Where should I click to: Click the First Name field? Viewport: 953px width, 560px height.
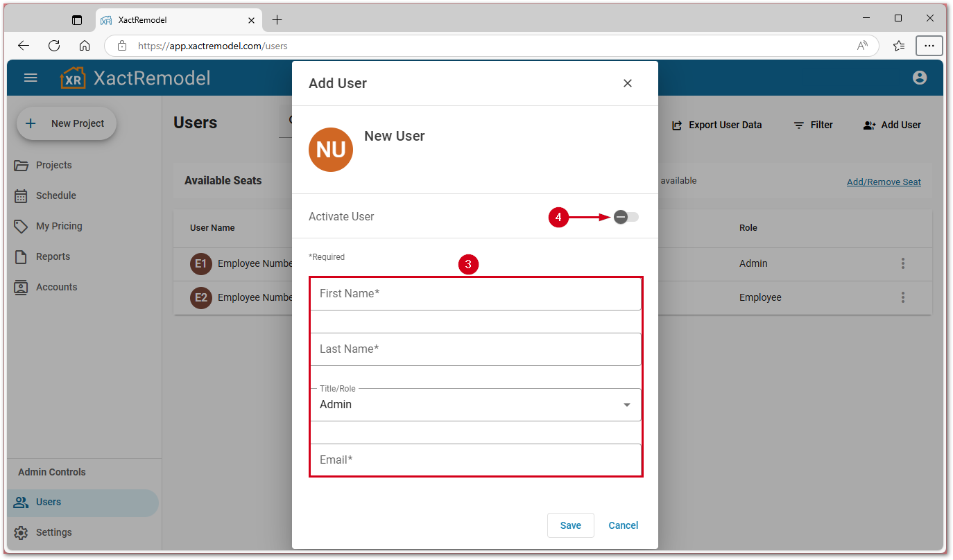[476, 294]
